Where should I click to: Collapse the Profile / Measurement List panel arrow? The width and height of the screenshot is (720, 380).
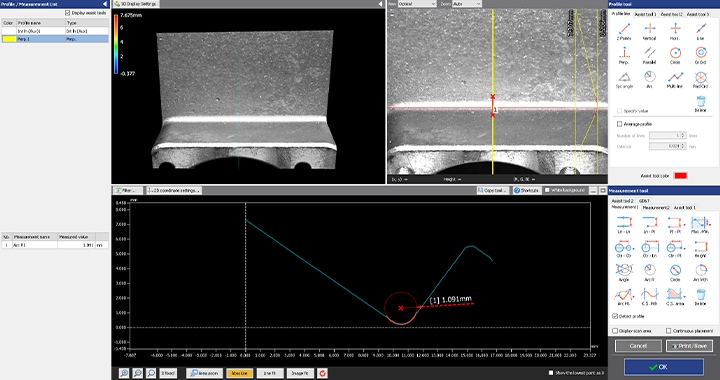(x=105, y=4)
